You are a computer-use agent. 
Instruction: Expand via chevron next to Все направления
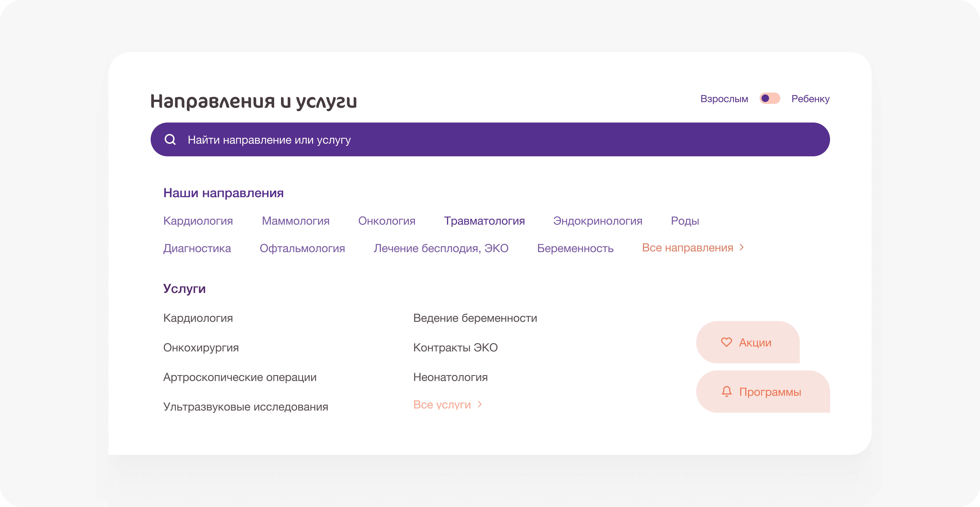tap(742, 247)
